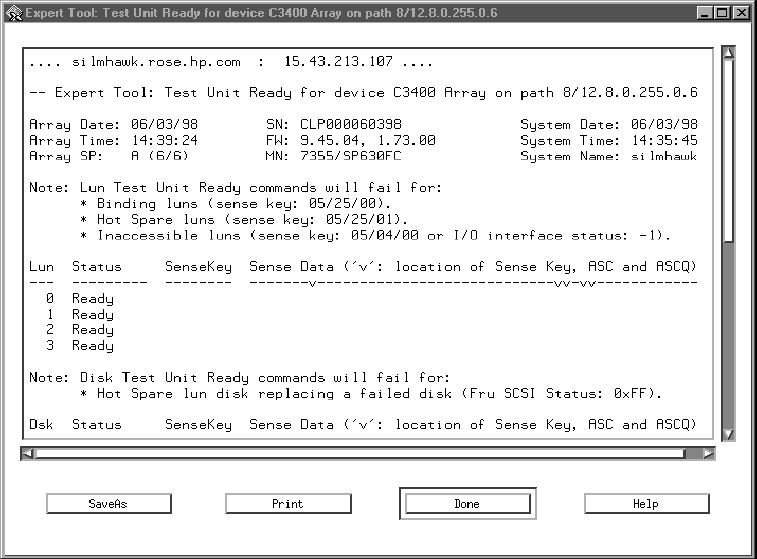Image resolution: width=757 pixels, height=559 pixels.
Task: Minimize the Expert Tool window
Action: point(705,13)
